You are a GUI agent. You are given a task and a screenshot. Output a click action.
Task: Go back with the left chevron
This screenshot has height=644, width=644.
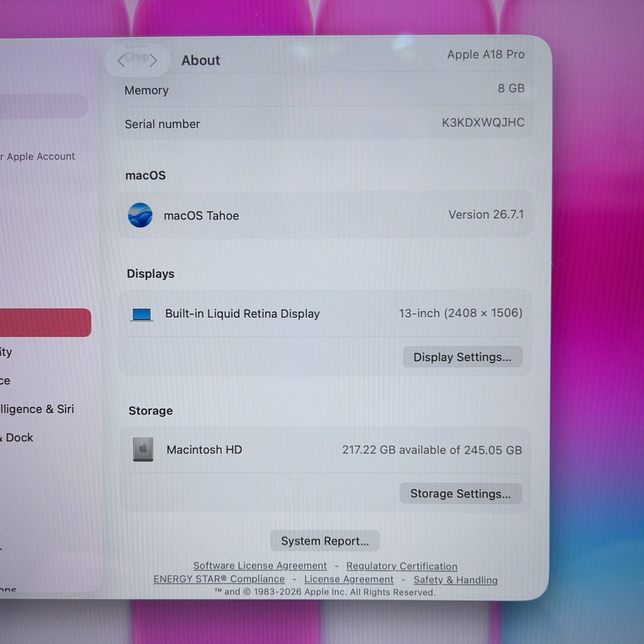coord(121,61)
